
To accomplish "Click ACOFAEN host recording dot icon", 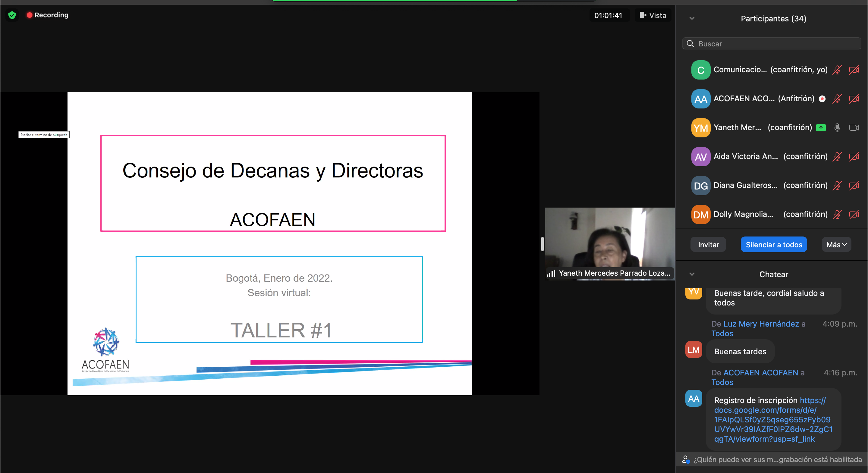I will 822,99.
